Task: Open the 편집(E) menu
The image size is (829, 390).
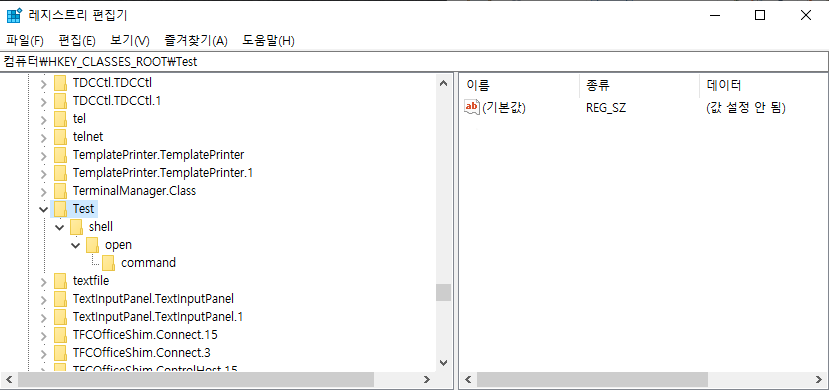Action: [77, 41]
